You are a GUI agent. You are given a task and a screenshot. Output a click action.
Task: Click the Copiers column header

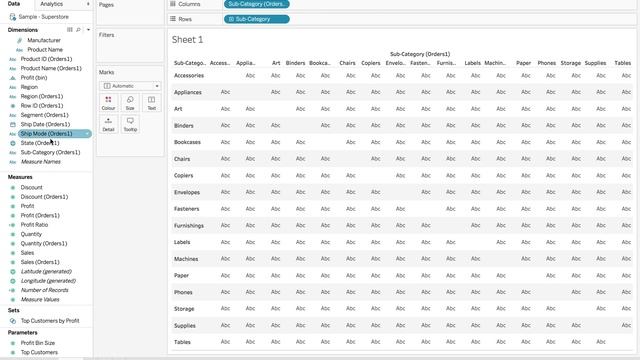pyautogui.click(x=371, y=63)
